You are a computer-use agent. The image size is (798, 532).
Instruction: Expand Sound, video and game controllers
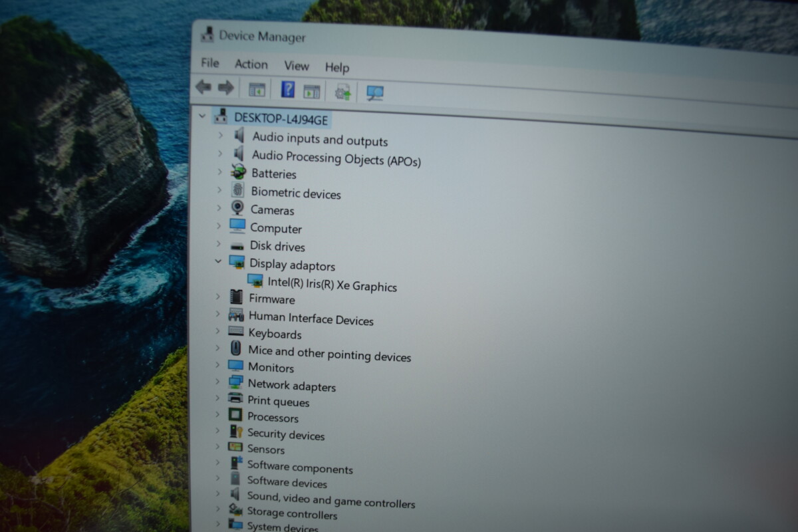click(x=217, y=493)
